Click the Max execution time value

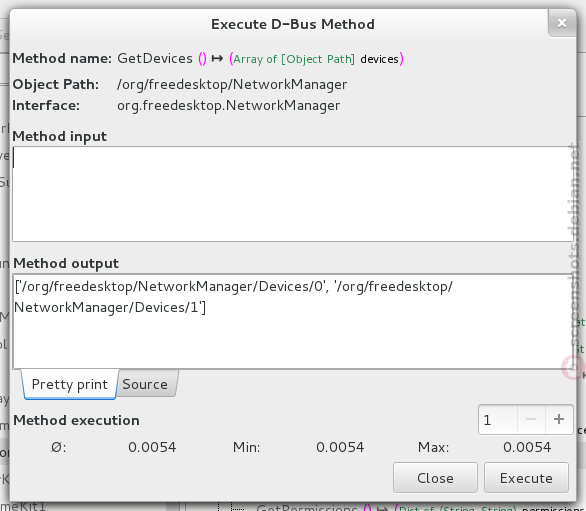(527, 447)
